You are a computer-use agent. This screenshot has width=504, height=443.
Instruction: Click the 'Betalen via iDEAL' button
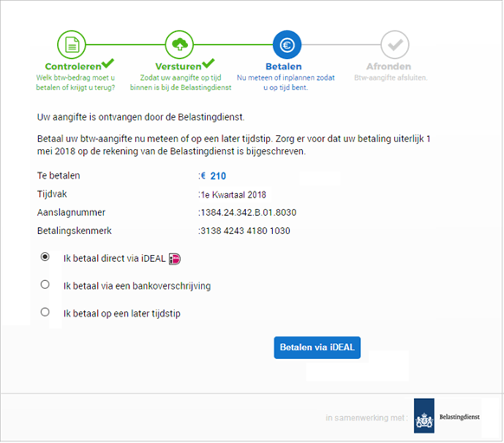click(317, 348)
